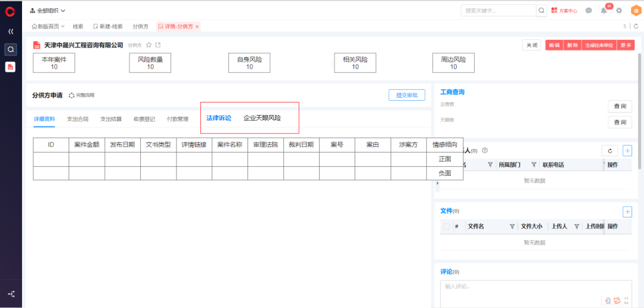The image size is (644, 308).
Task: Open the 付款管理 tab
Action: click(178, 119)
